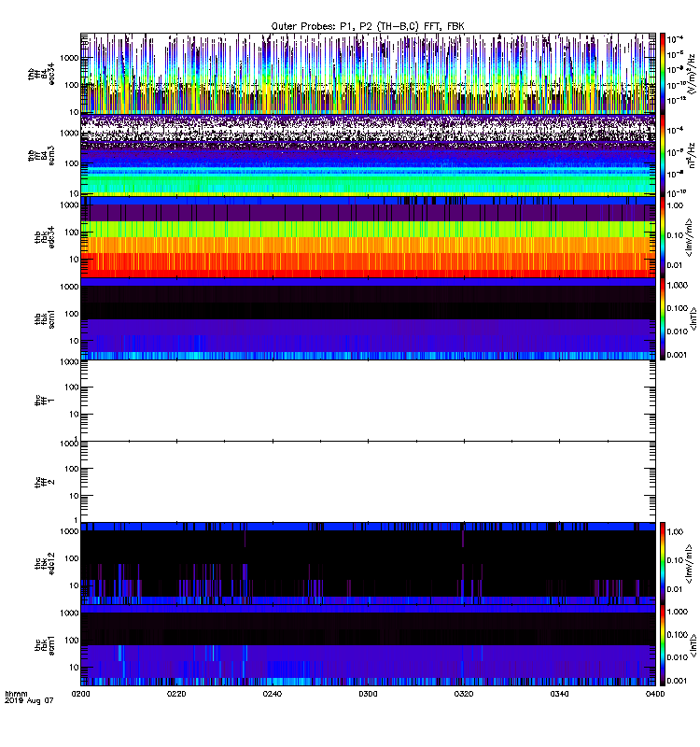Click the 0340 time axis label
The image size is (700, 747).
click(559, 694)
